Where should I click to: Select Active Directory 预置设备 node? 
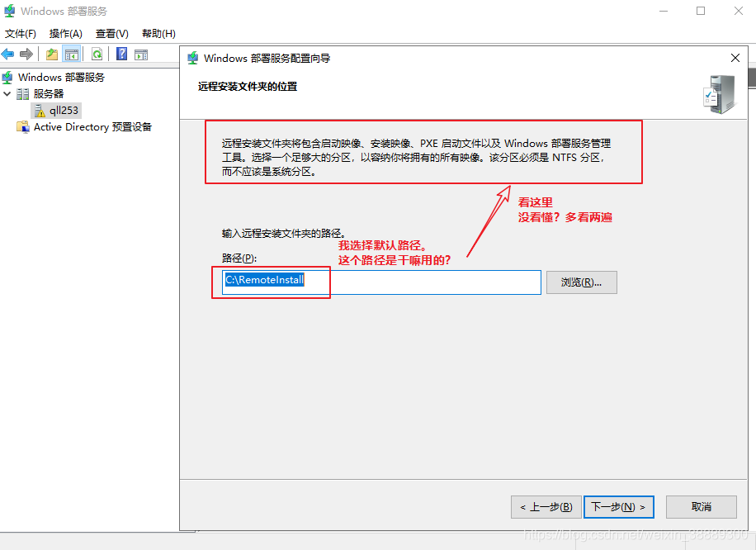92,127
